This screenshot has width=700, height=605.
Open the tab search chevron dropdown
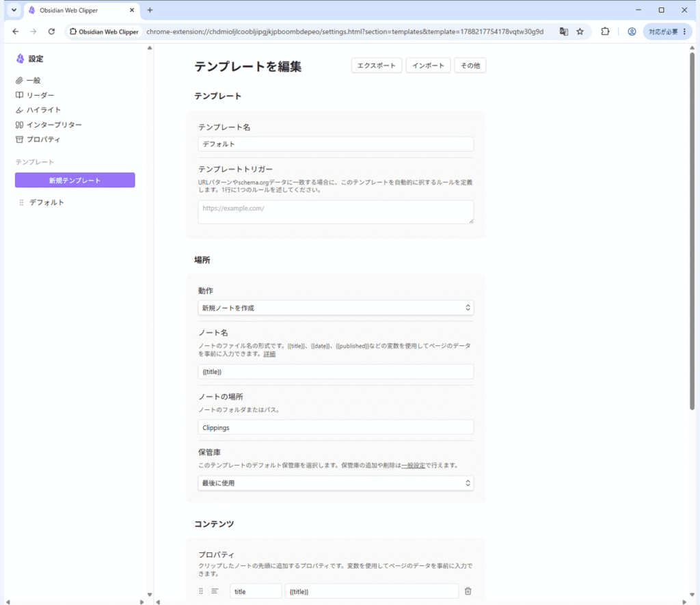[14, 10]
